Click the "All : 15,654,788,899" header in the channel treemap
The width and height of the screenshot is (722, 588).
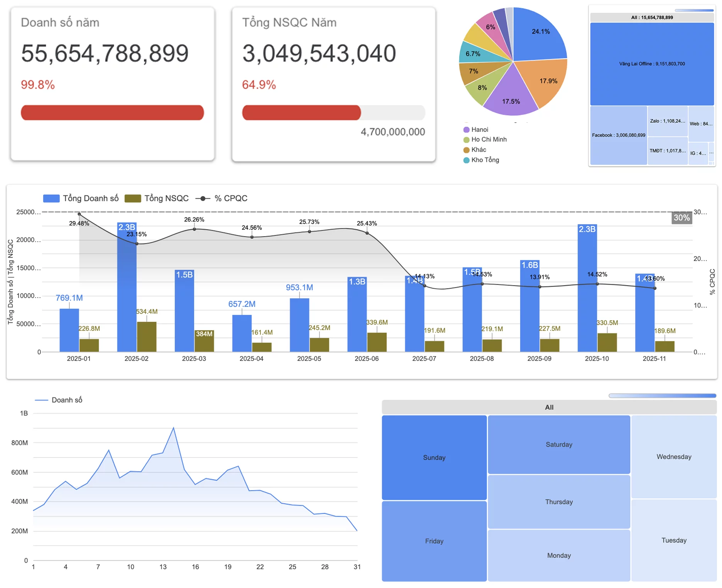(x=652, y=17)
